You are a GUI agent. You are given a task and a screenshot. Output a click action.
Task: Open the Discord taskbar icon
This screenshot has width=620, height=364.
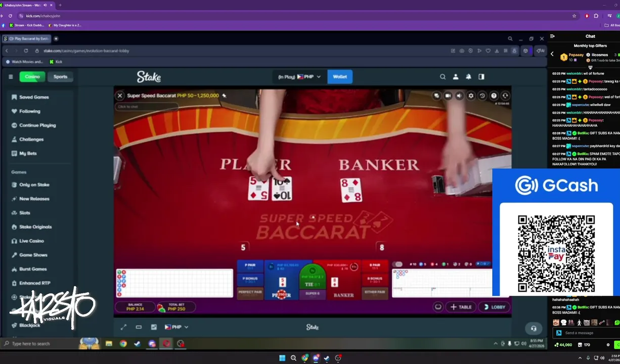316,358
